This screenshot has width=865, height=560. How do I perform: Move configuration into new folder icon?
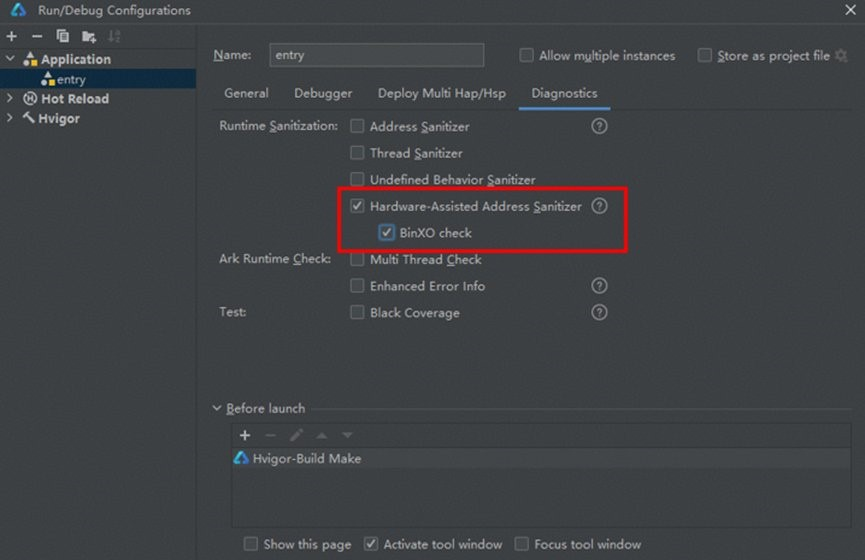(x=88, y=37)
